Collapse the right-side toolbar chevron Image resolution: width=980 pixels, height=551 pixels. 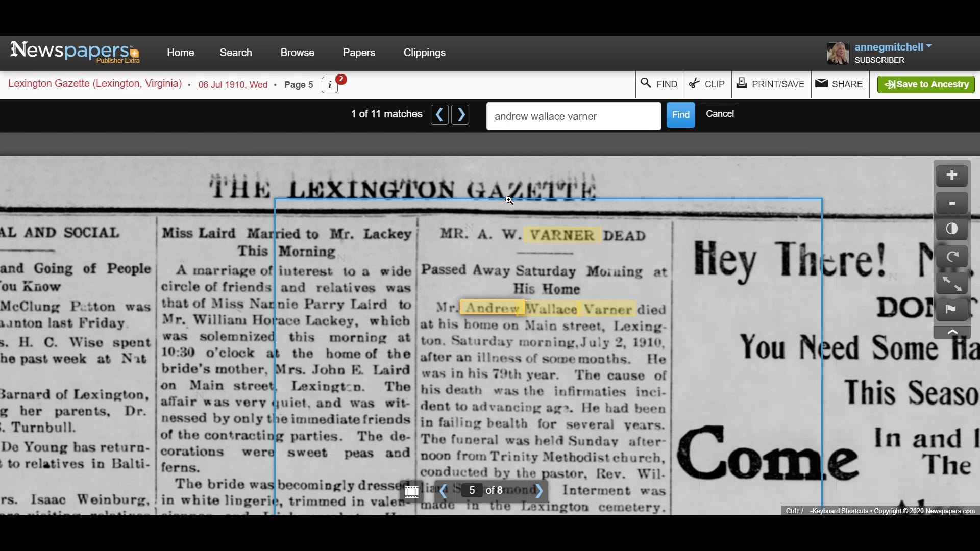[952, 332]
